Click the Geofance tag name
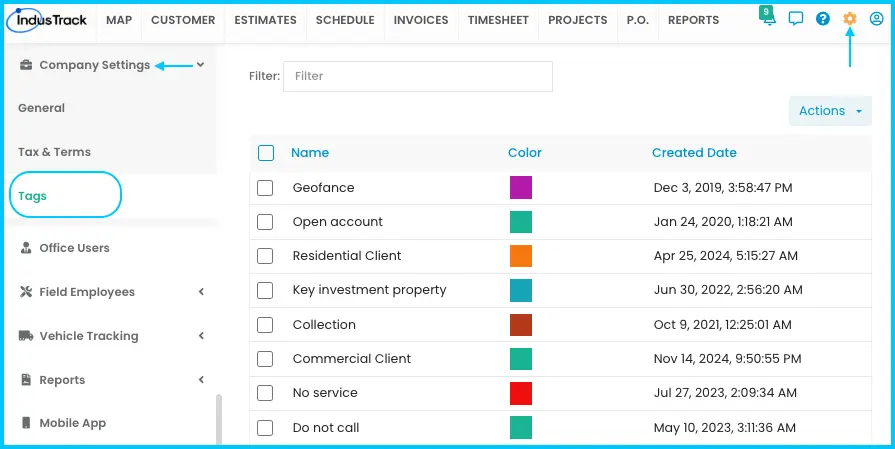895x449 pixels. pyautogui.click(x=323, y=188)
